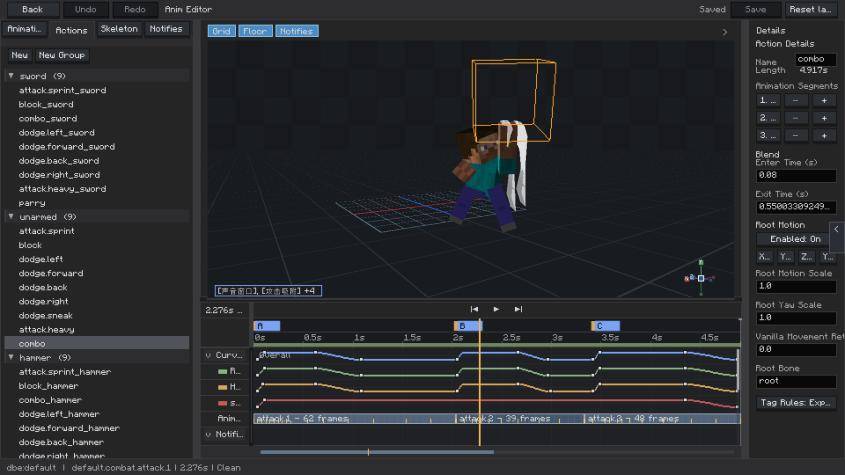This screenshot has width=845, height=475.
Task: Edit the action Name field
Action: pos(815,59)
